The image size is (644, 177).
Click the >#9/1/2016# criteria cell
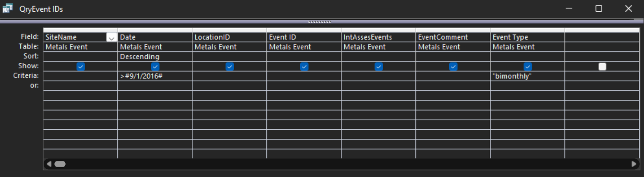(x=155, y=76)
